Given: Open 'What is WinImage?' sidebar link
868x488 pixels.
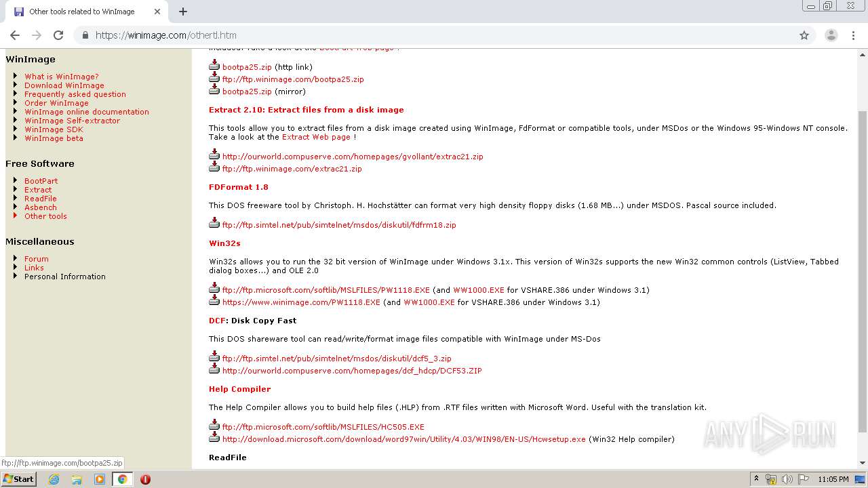Looking at the screenshot, I should point(62,77).
